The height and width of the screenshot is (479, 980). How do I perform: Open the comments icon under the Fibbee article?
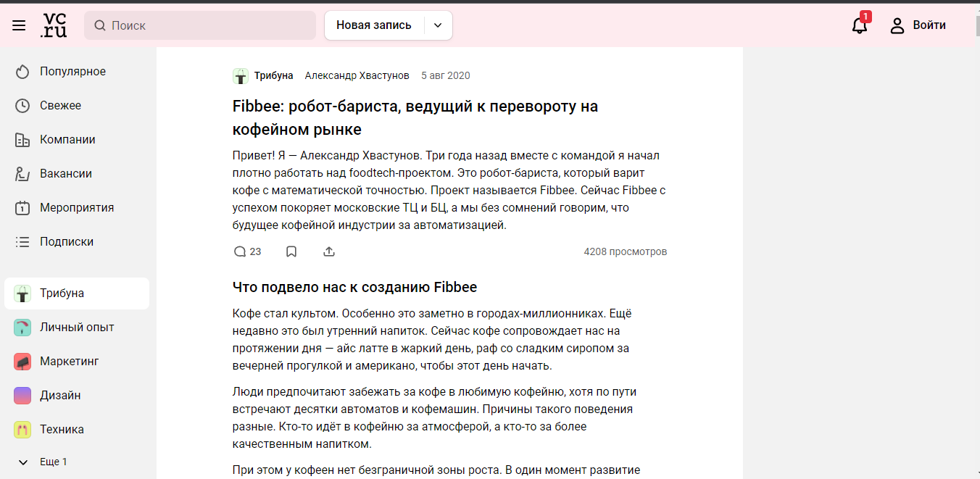point(240,251)
